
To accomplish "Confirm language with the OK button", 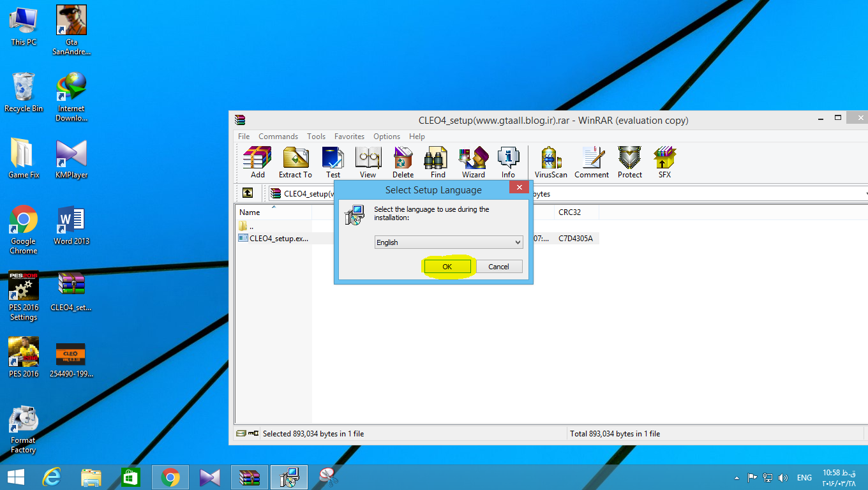I will click(x=447, y=267).
